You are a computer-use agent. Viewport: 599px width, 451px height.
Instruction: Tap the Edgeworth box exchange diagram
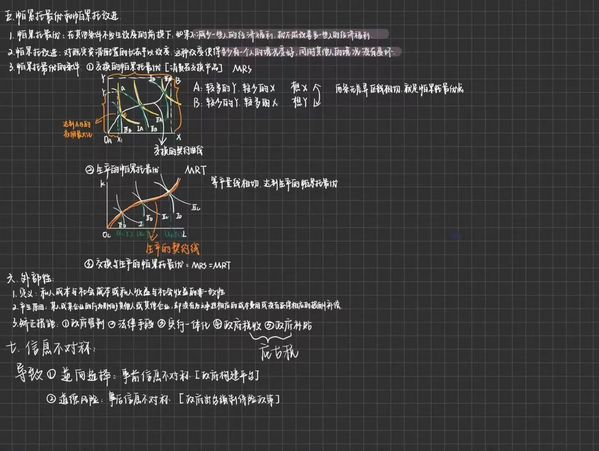coord(142,108)
